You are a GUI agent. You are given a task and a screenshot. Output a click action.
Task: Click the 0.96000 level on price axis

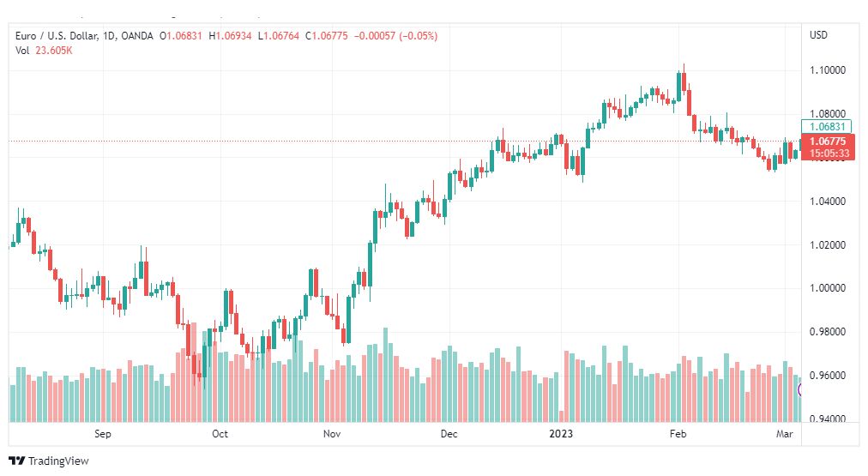[828, 376]
